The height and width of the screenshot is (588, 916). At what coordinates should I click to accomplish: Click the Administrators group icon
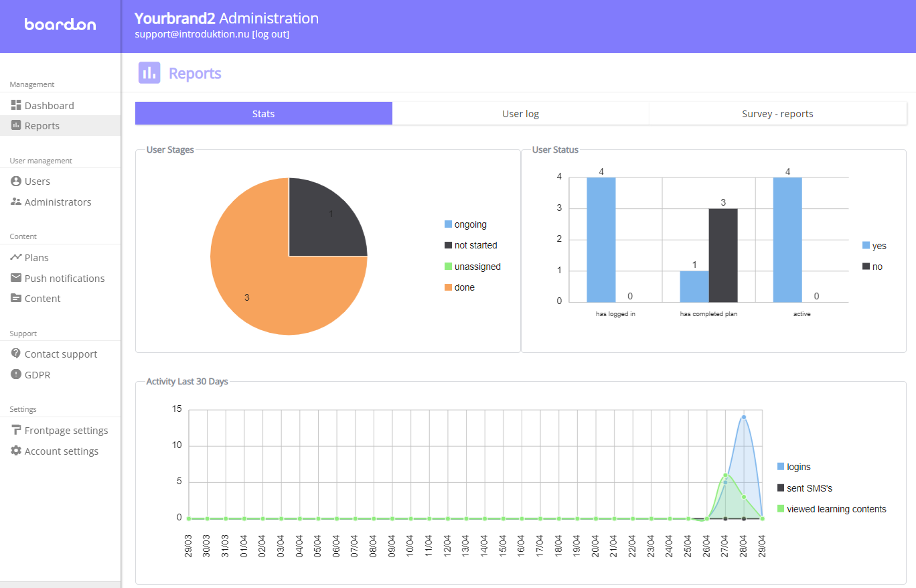click(16, 202)
